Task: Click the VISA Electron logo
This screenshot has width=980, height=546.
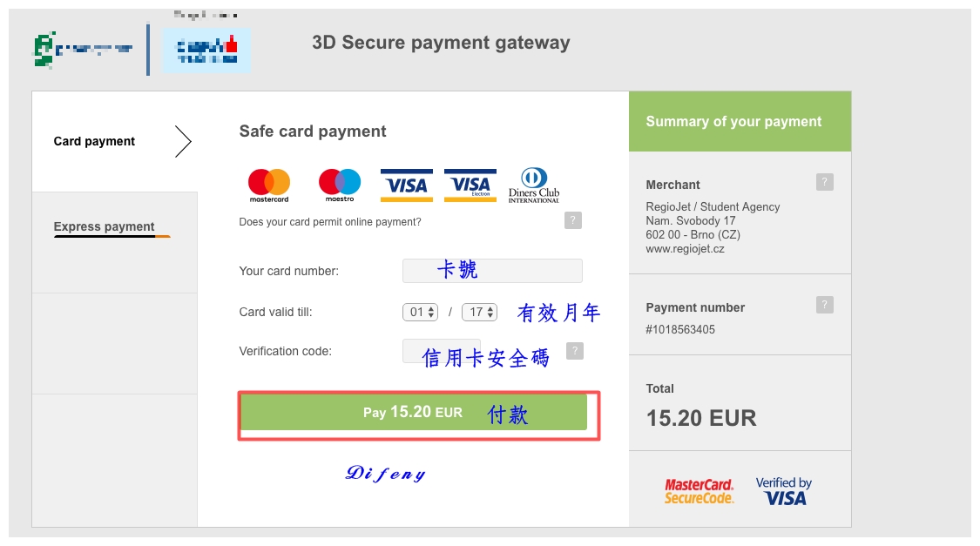Action: [x=470, y=185]
